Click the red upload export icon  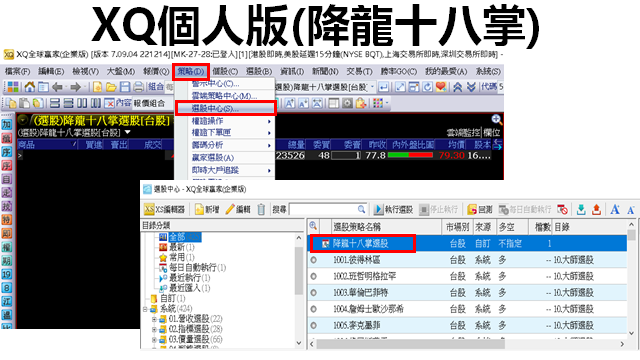pyautogui.click(x=596, y=209)
